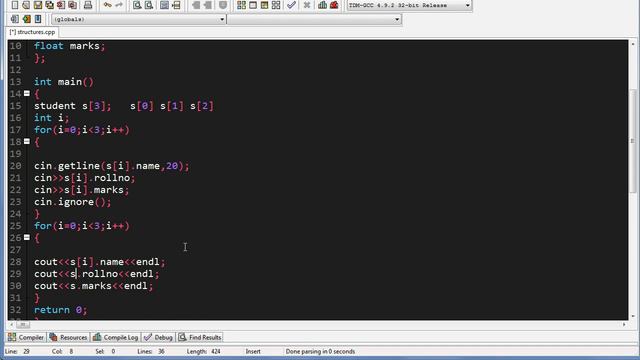Click the Insert snippet icon on second toolbar
Screen dimensions: 640x360
[15, 19]
